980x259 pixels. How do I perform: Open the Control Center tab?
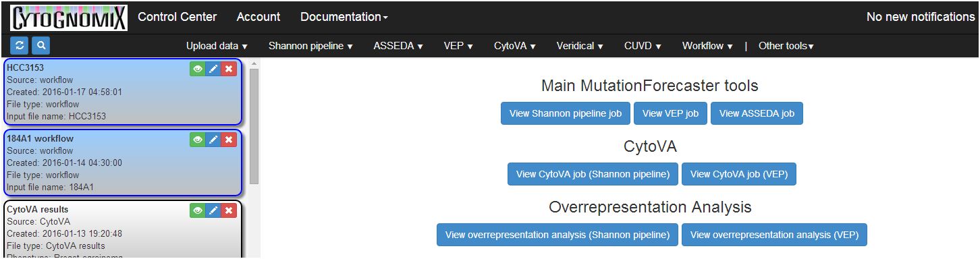(178, 17)
